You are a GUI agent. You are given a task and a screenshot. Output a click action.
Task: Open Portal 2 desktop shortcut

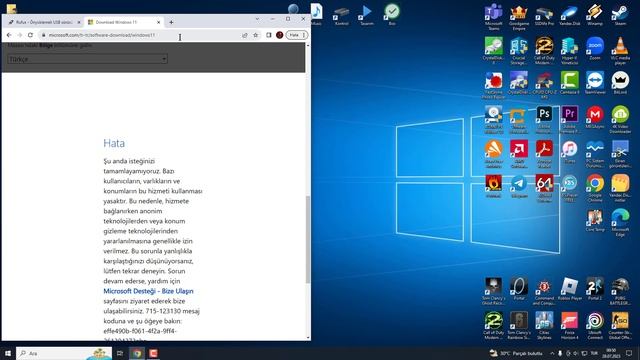(x=595, y=289)
